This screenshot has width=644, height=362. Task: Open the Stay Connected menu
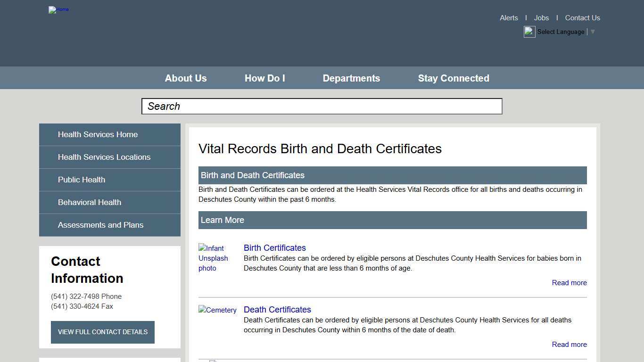[454, 78]
